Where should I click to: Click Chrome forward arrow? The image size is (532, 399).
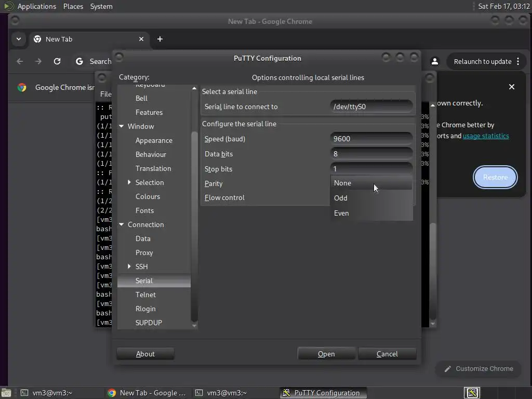tap(38, 61)
